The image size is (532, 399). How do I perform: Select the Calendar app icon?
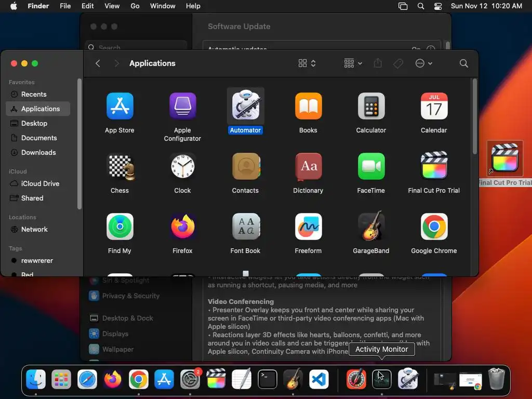[x=434, y=106]
